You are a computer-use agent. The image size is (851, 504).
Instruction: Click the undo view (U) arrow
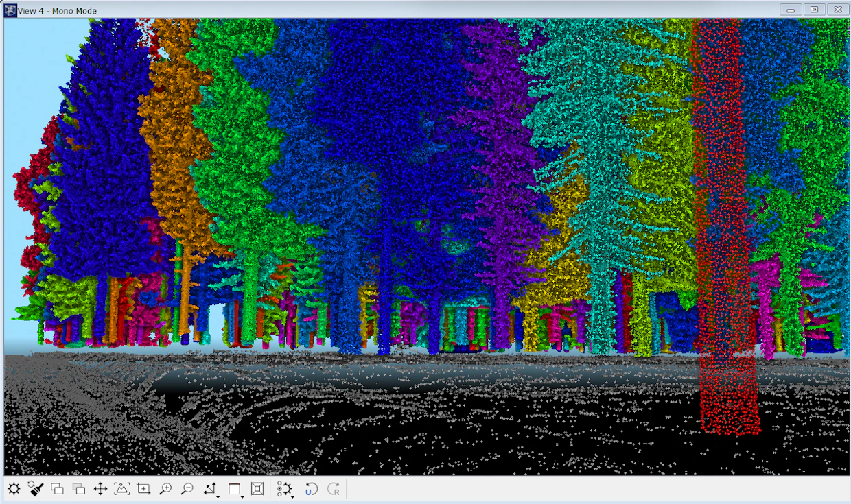click(x=312, y=489)
